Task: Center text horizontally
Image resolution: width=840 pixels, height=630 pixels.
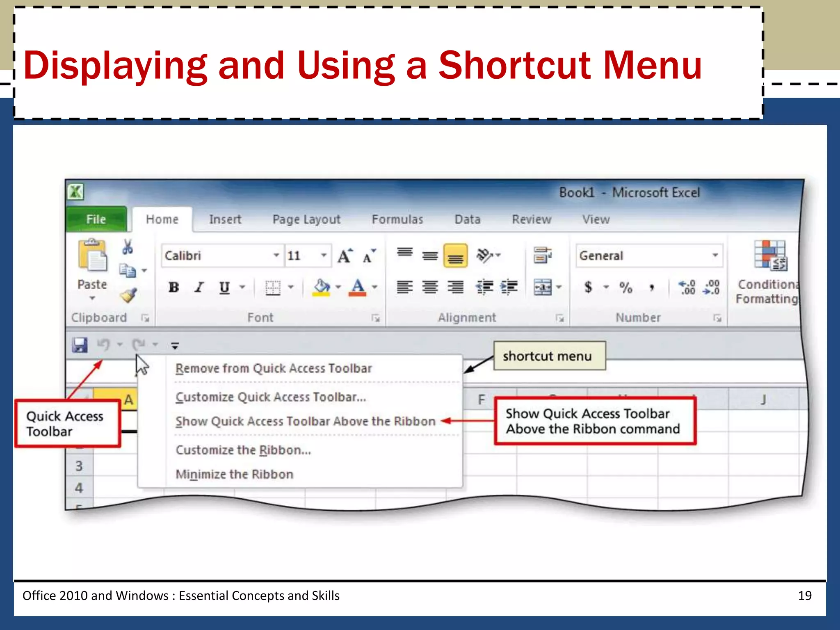Action: click(430, 287)
